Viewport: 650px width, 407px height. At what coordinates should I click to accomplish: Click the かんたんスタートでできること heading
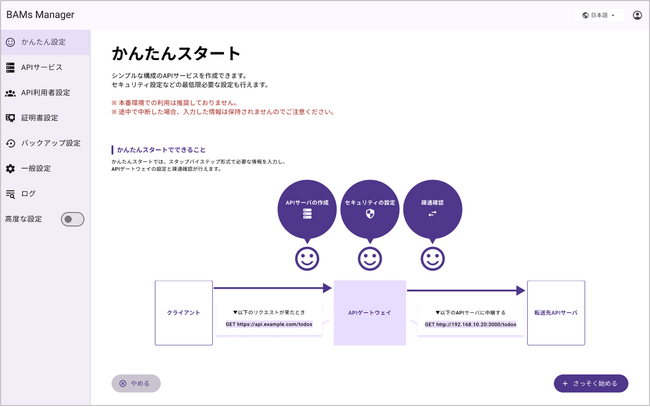[161, 150]
